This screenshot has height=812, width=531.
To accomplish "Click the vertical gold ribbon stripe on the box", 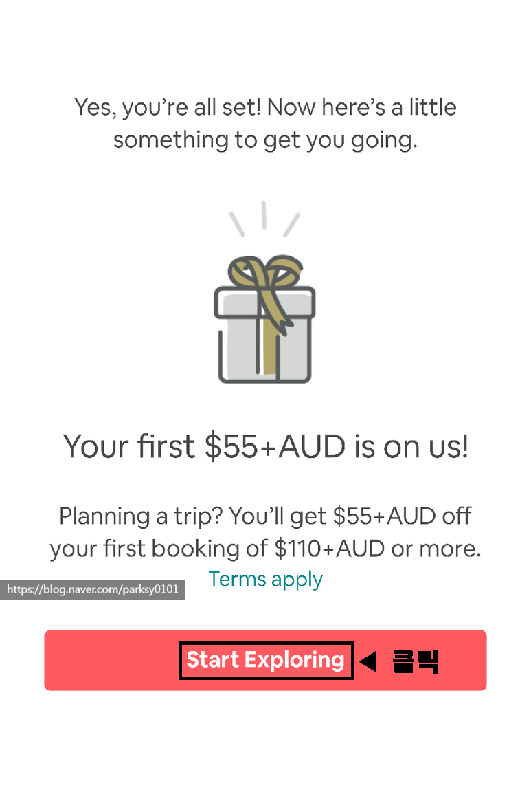I will click(x=270, y=346).
